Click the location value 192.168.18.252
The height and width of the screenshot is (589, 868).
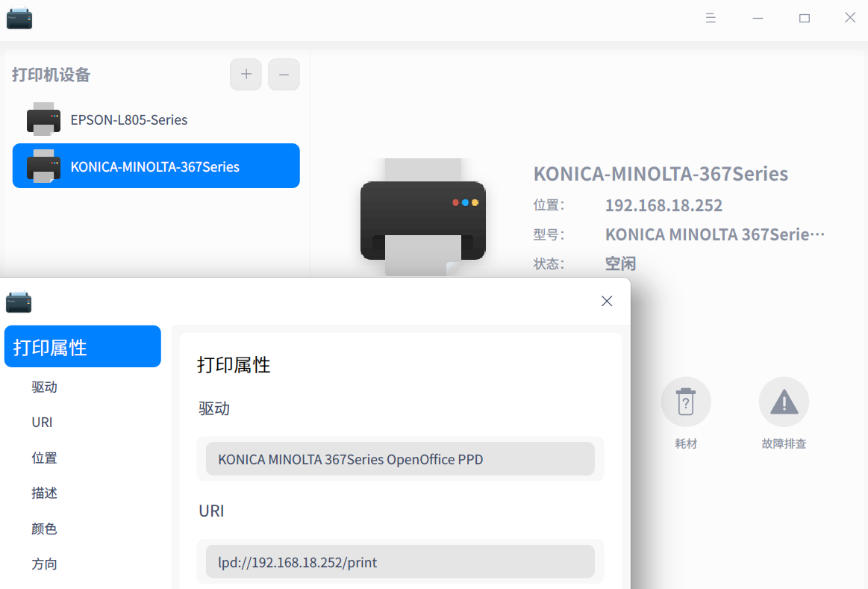point(664,205)
